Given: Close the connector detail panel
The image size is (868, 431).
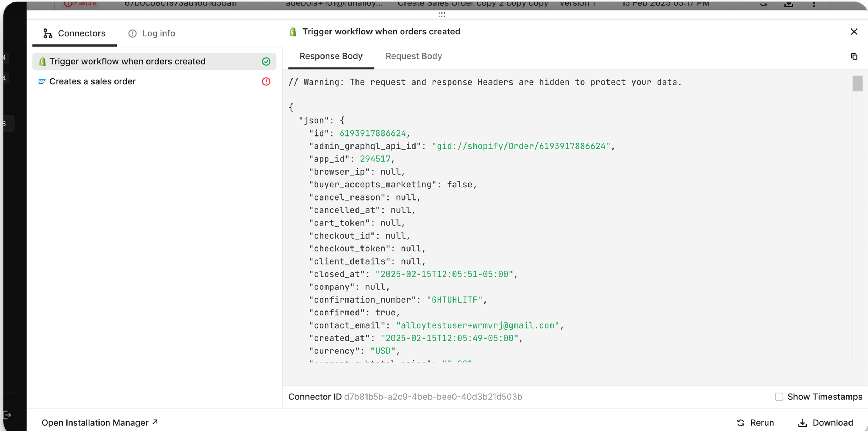Looking at the screenshot, I should tap(854, 32).
